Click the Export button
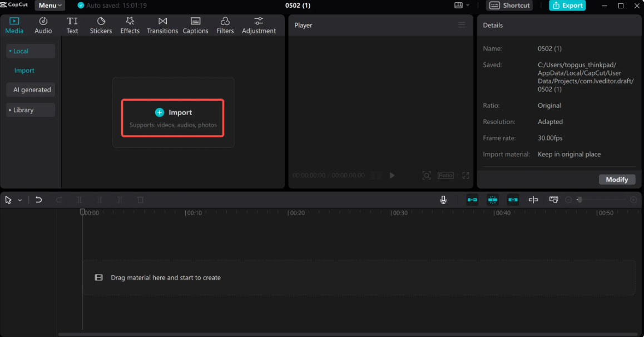Screen dimensions: 644x337 click(x=567, y=5)
